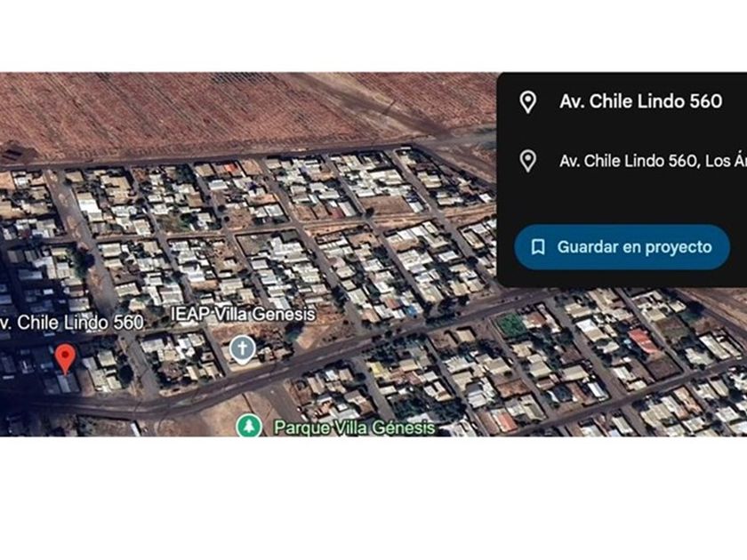Save place with Guardar en proyecto button
The height and width of the screenshot is (560, 747).
(x=622, y=247)
